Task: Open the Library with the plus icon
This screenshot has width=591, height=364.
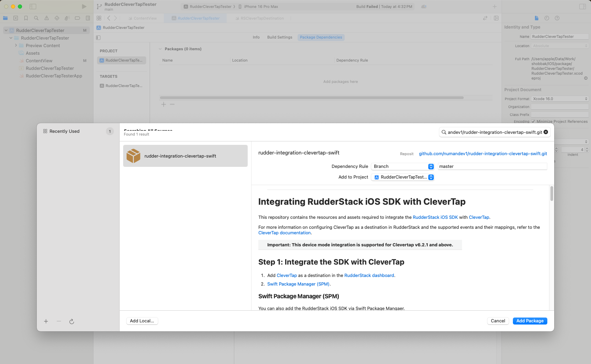Action: [494, 7]
